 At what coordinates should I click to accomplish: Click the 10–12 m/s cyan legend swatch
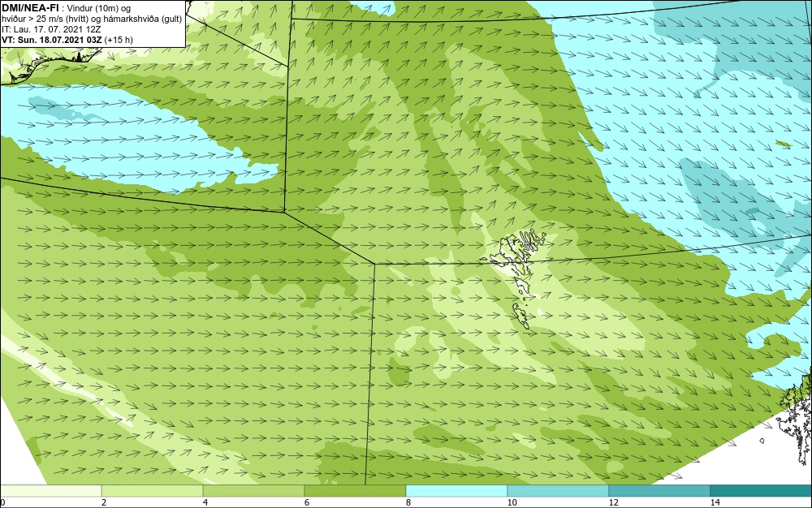click(559, 491)
